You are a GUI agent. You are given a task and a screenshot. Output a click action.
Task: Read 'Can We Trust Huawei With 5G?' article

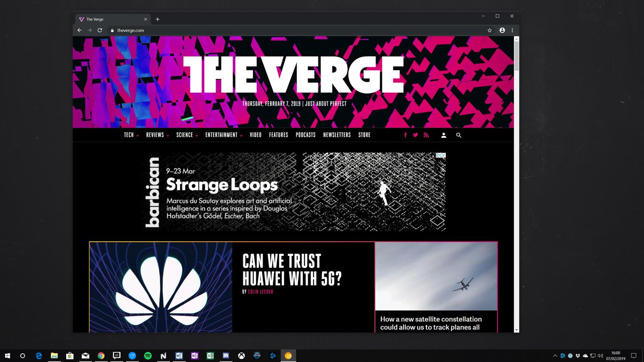292,270
